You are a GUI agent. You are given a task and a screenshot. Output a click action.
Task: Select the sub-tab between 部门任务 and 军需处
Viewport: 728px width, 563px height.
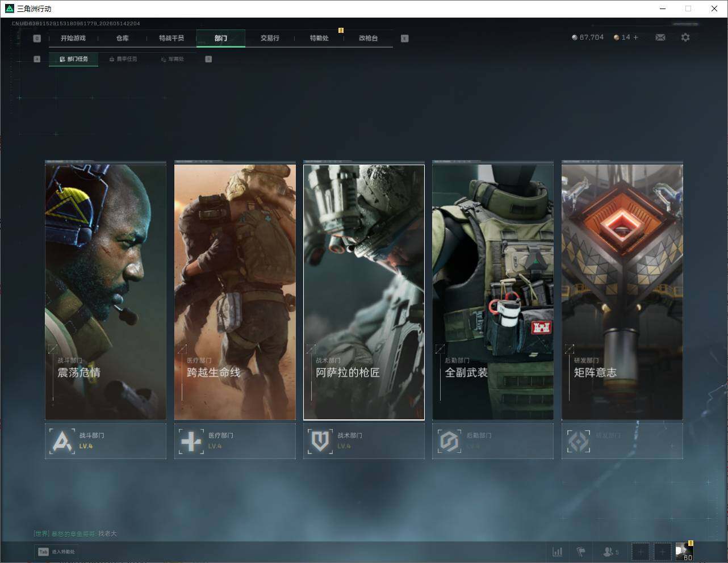123,59
